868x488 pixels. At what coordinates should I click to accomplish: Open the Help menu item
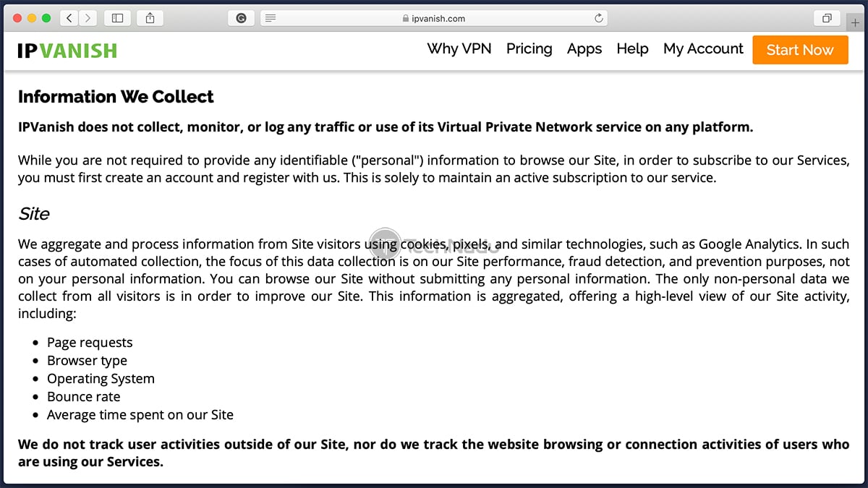click(x=632, y=48)
